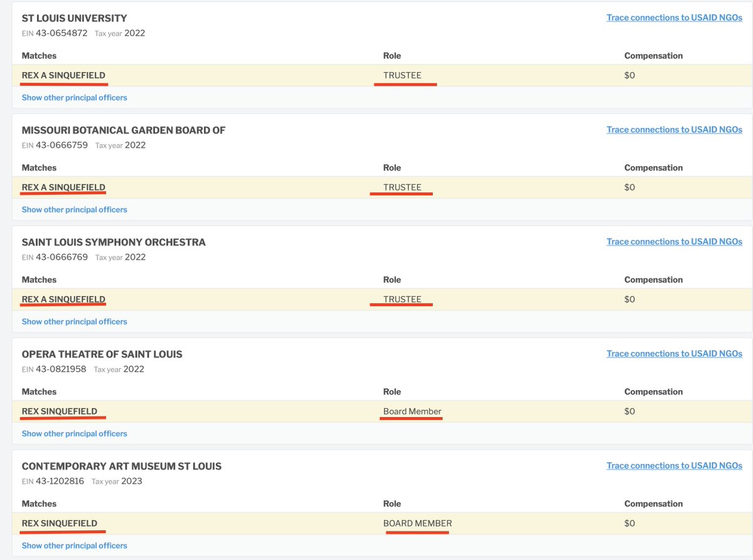Image resolution: width=753 pixels, height=560 pixels.
Task: Click Tax year 2022 for St Louis University
Action: pos(120,33)
